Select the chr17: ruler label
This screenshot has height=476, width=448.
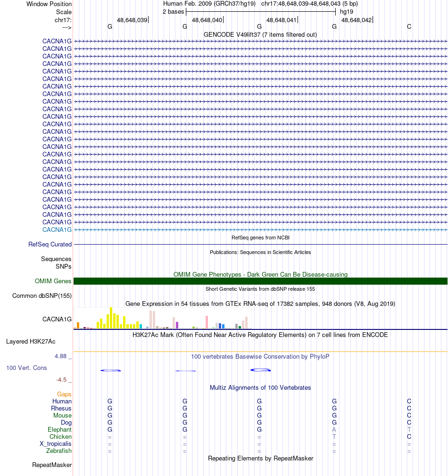point(63,20)
